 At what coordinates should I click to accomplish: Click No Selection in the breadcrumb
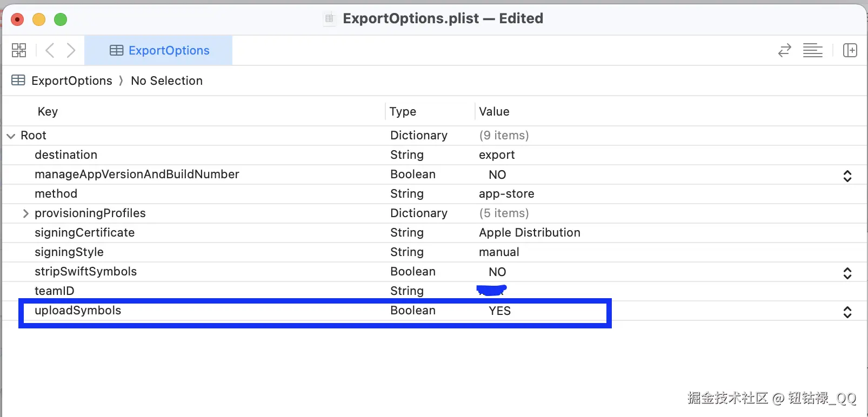pyautogui.click(x=166, y=80)
